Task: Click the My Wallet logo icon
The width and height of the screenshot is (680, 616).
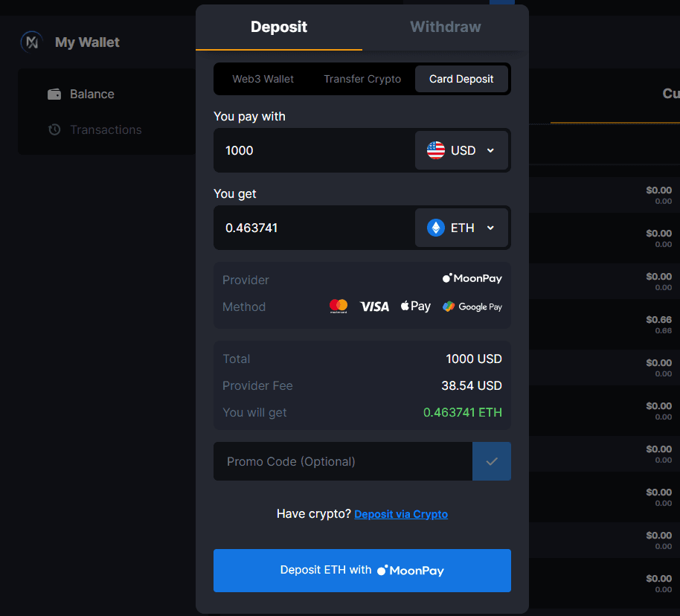Action: point(31,42)
